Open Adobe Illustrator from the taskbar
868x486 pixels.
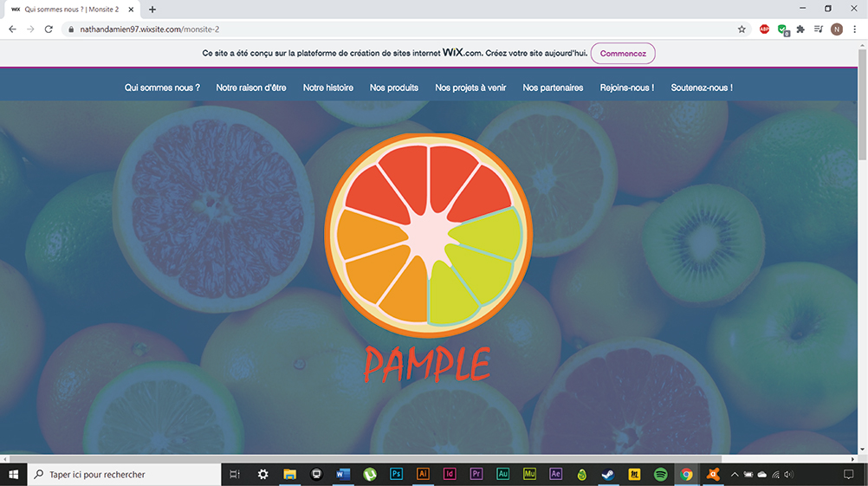[x=423, y=474]
